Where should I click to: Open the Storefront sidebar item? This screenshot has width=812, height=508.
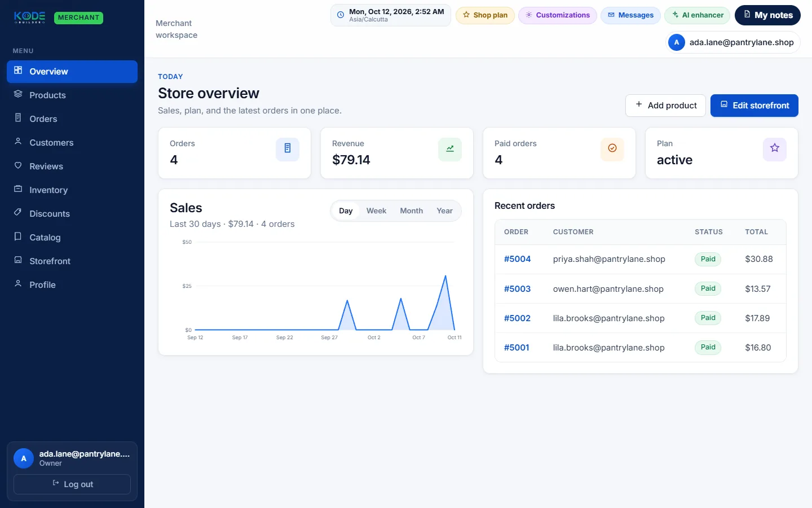click(x=72, y=261)
